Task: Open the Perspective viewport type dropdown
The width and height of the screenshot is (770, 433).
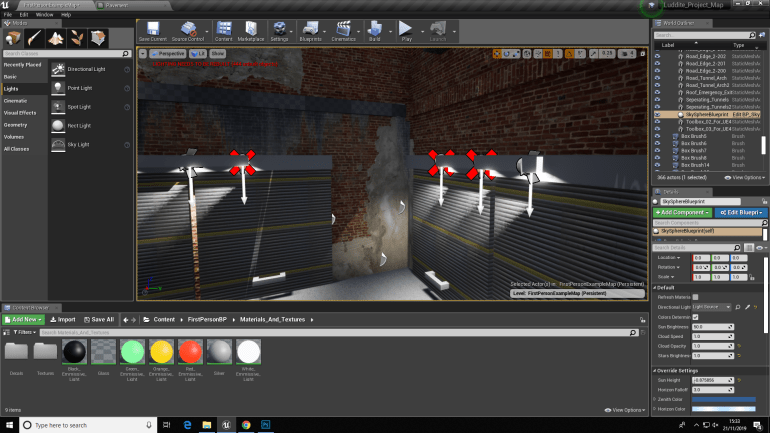Action: 167,54
